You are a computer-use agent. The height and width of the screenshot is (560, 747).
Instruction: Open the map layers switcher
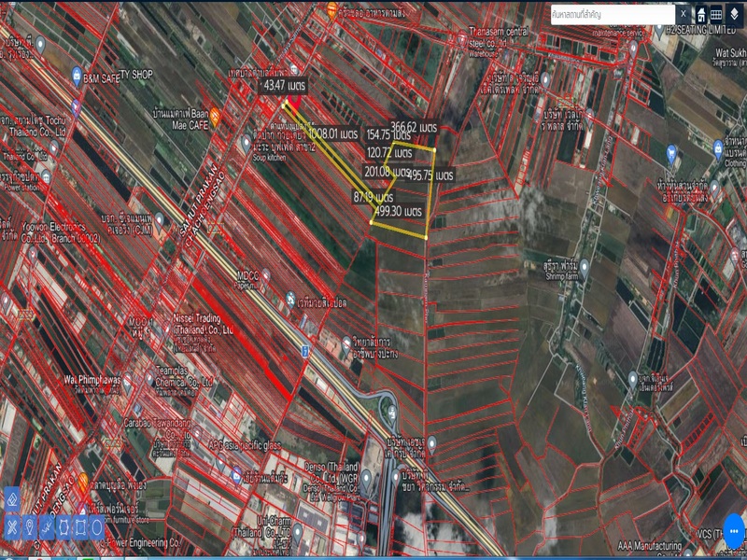(734, 14)
